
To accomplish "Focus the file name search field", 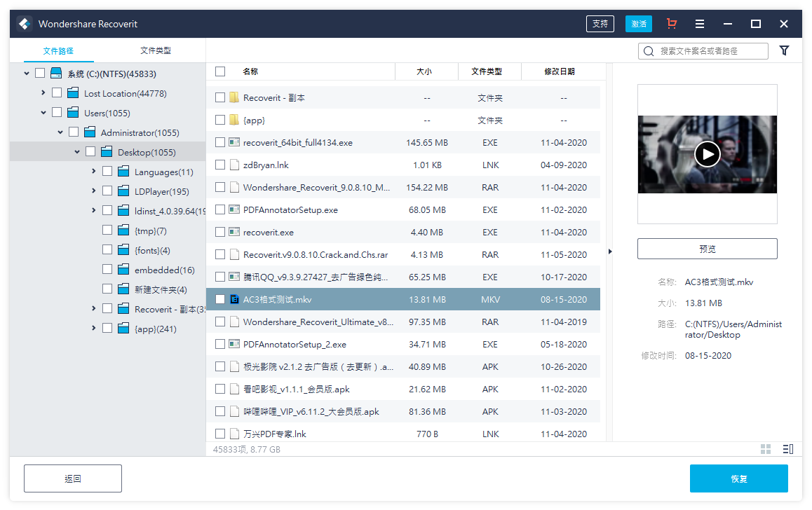I will (x=703, y=51).
